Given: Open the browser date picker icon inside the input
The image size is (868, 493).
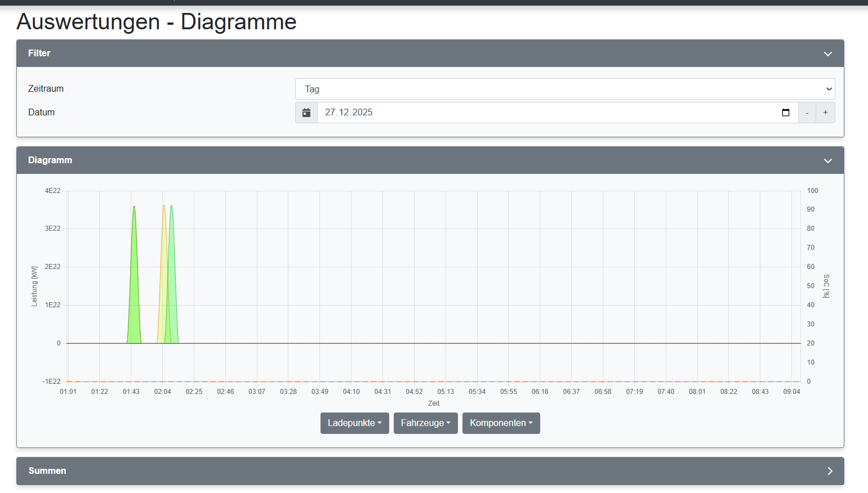Looking at the screenshot, I should pyautogui.click(x=786, y=112).
